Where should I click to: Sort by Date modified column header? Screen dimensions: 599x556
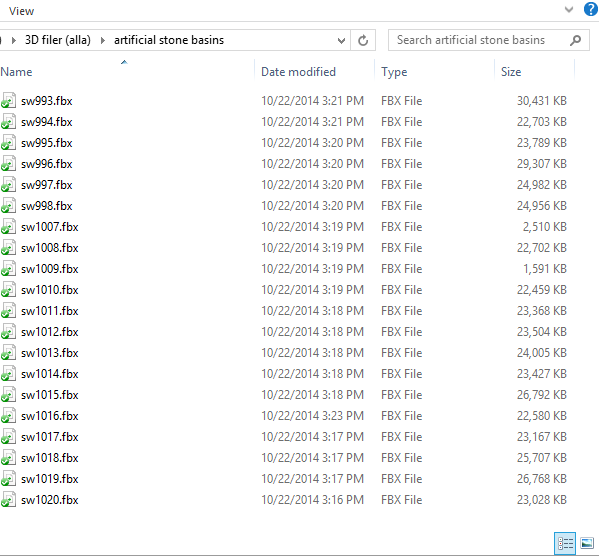click(298, 72)
